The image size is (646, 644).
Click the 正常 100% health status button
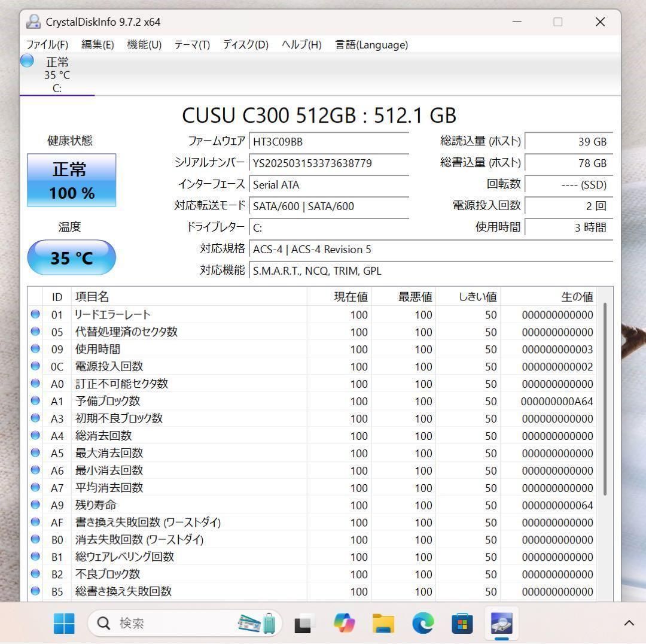point(71,180)
